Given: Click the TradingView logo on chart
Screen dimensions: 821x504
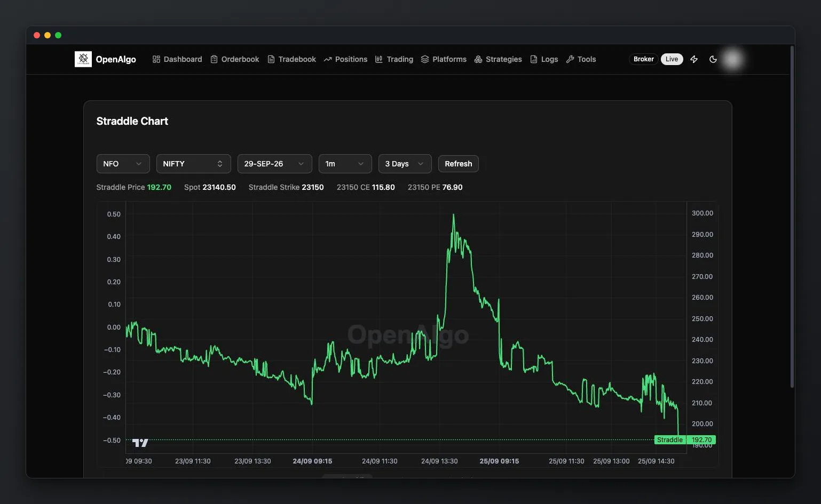Looking at the screenshot, I should pos(140,443).
